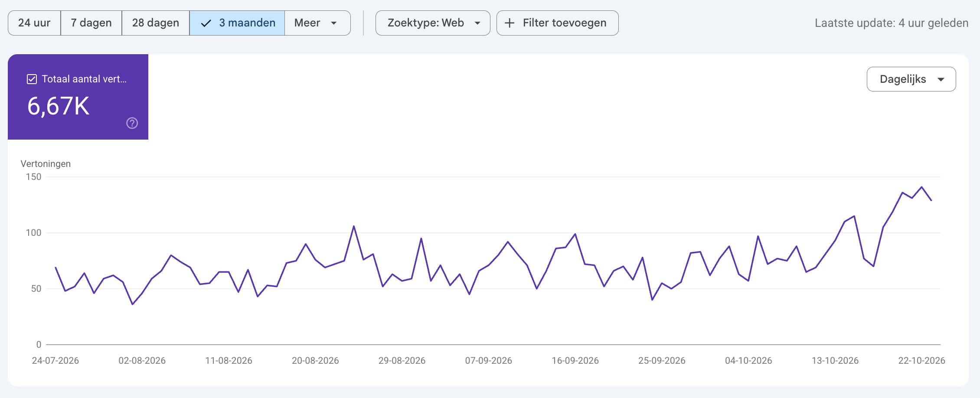The width and height of the screenshot is (980, 398).
Task: Click the 25-09-2026 date label
Action: pos(662,361)
